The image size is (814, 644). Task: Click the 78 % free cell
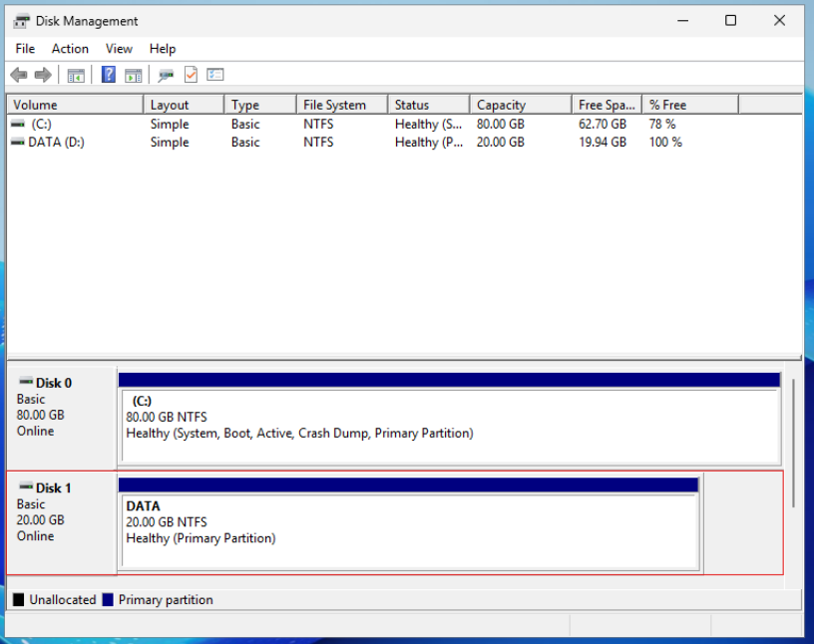(x=662, y=124)
